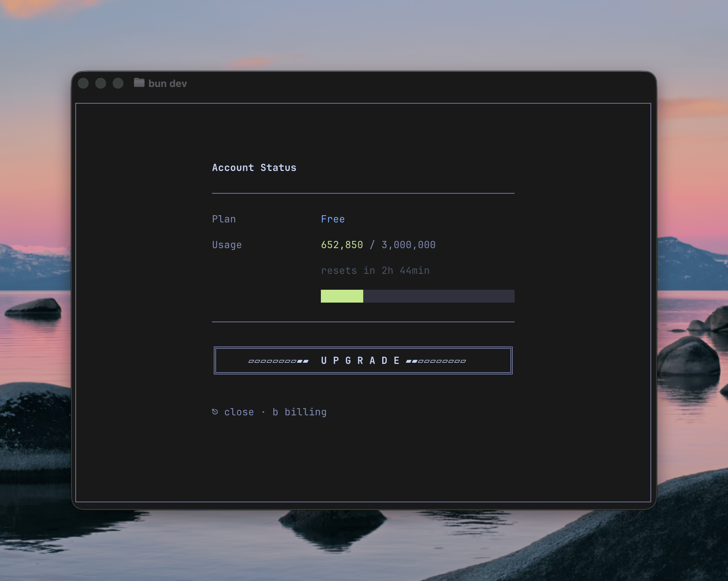Click the usage progress bar

coord(417,296)
